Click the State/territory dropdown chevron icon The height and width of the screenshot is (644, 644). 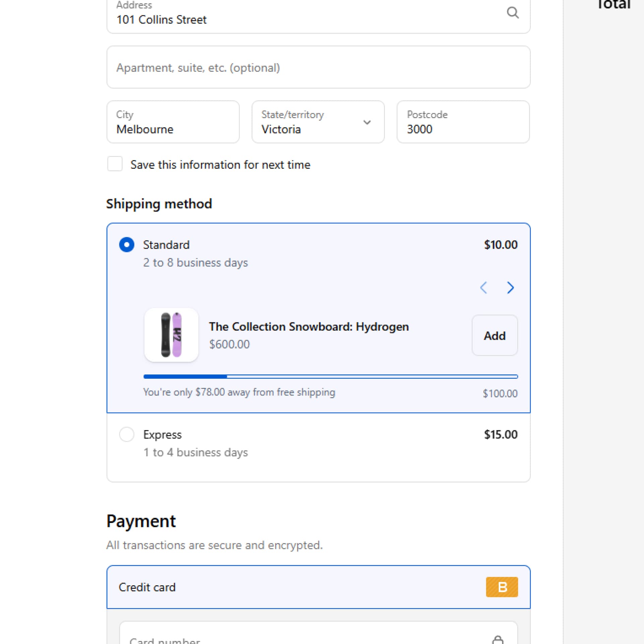(367, 122)
